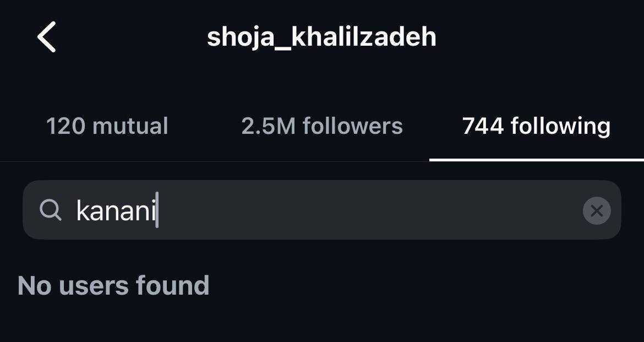Go back using the left chevron arrow
The height and width of the screenshot is (342, 644).
(47, 37)
